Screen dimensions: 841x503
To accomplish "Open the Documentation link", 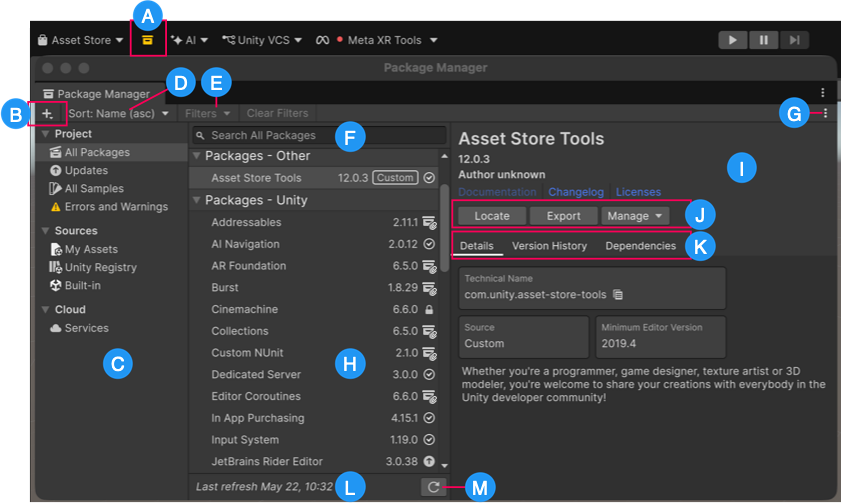I will pyautogui.click(x=497, y=192).
